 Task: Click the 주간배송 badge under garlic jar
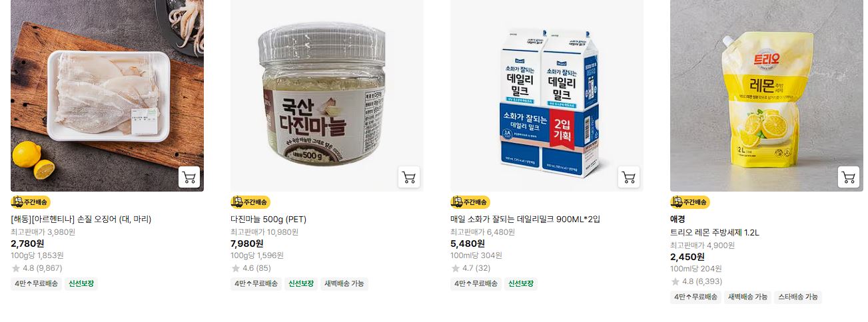[x=250, y=202]
